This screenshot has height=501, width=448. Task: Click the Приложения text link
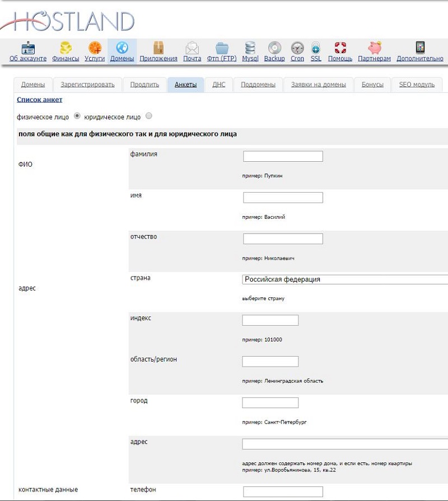(158, 58)
